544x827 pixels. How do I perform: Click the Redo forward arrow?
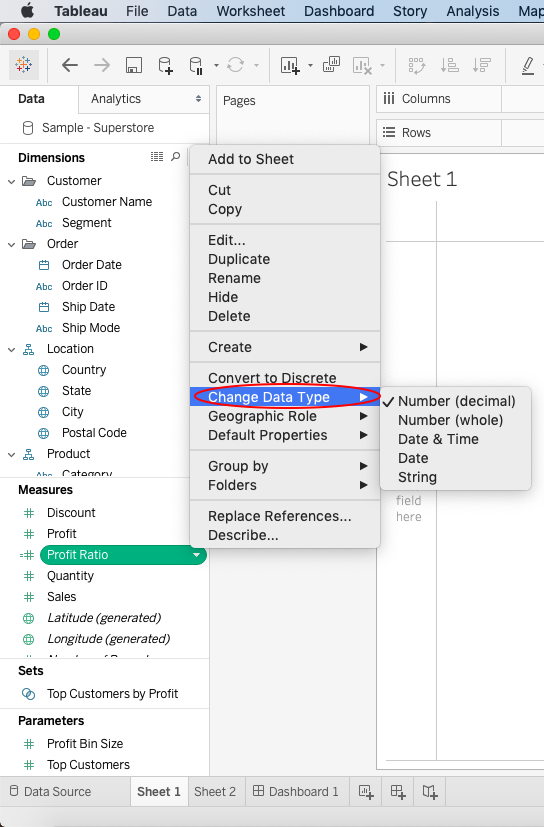(102, 65)
